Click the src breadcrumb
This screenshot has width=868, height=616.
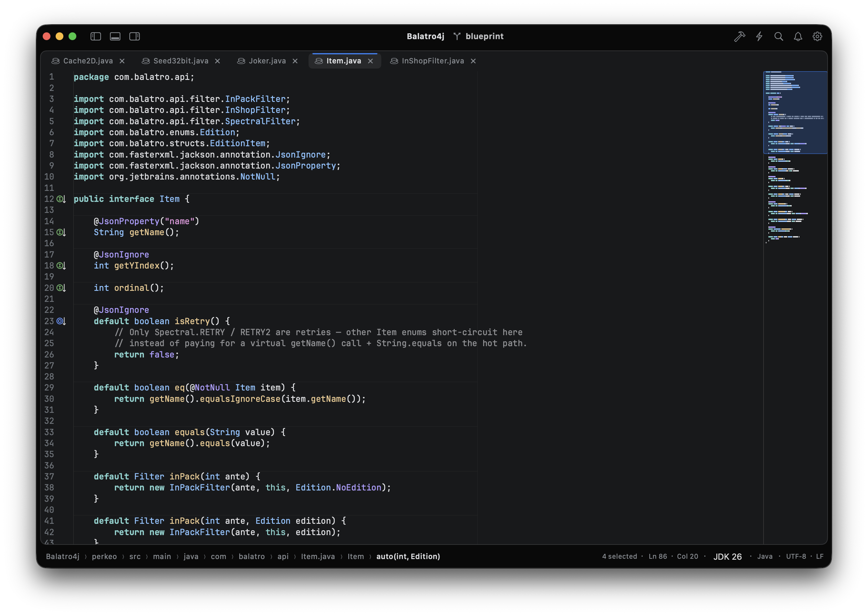pyautogui.click(x=135, y=556)
